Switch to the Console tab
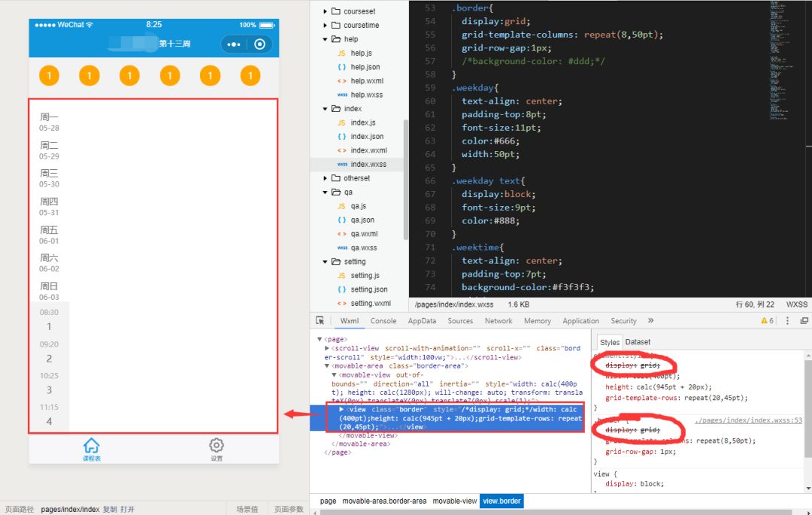Image resolution: width=812 pixels, height=515 pixels. click(383, 321)
